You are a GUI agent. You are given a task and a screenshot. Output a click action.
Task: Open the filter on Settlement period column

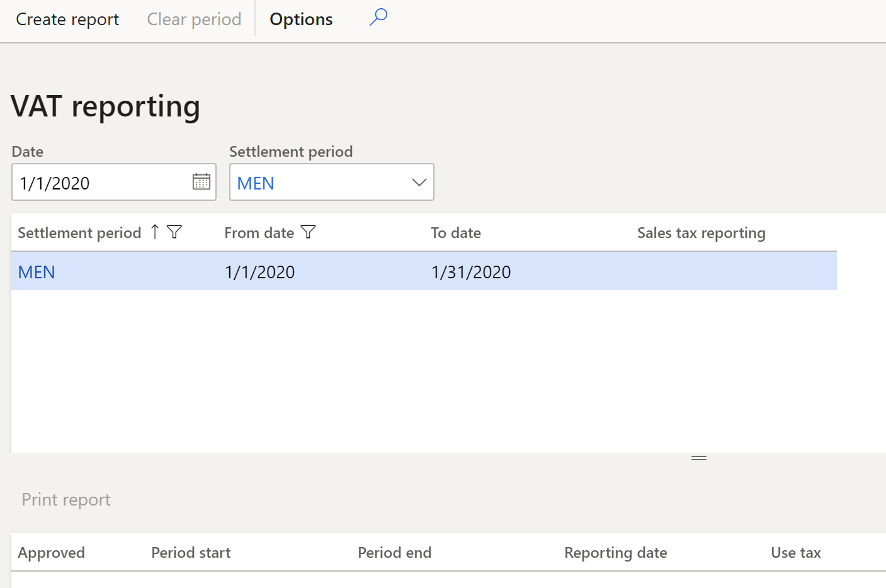(174, 232)
